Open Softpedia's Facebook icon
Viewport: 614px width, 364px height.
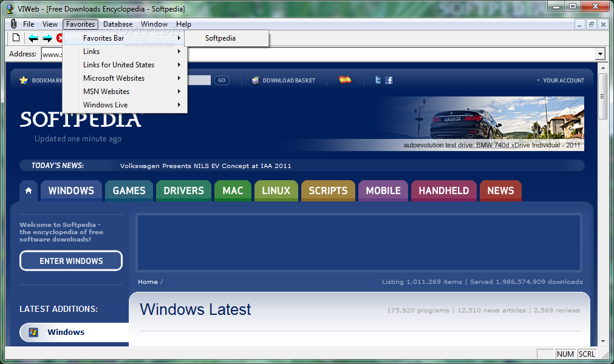[389, 80]
